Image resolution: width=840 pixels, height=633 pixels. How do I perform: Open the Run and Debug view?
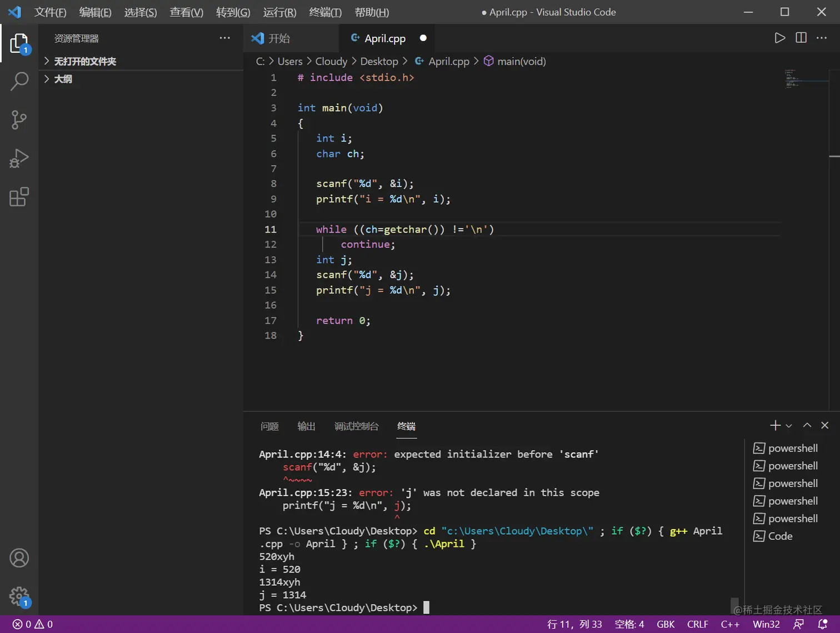coord(19,158)
